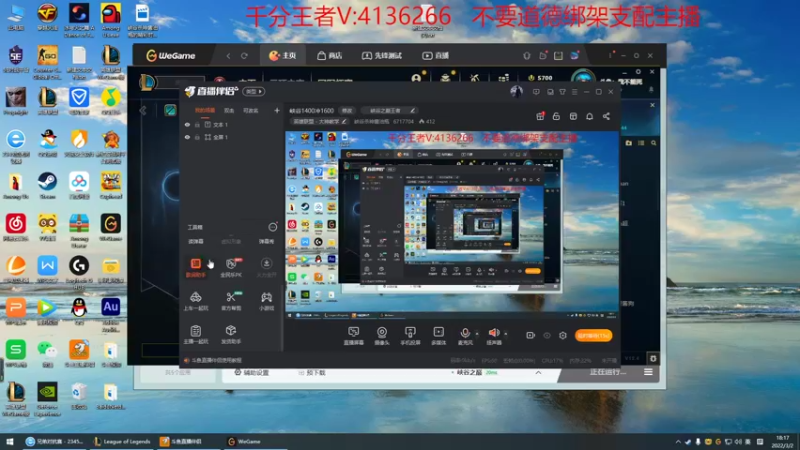The image size is (800, 450).
Task: Switch to the third scene tab
Action: (251, 110)
